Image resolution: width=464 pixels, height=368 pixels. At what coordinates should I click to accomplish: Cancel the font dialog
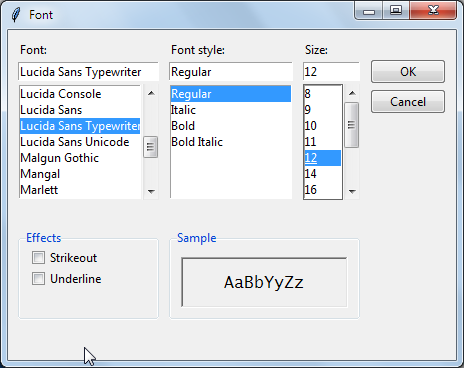408,102
